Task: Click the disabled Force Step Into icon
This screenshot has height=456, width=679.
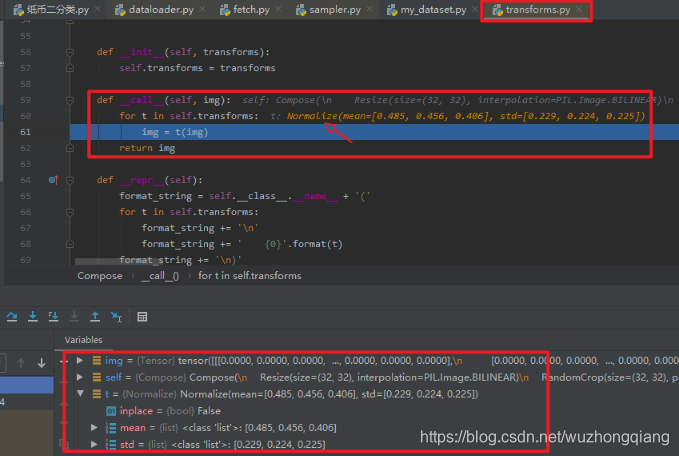Action: [74, 317]
